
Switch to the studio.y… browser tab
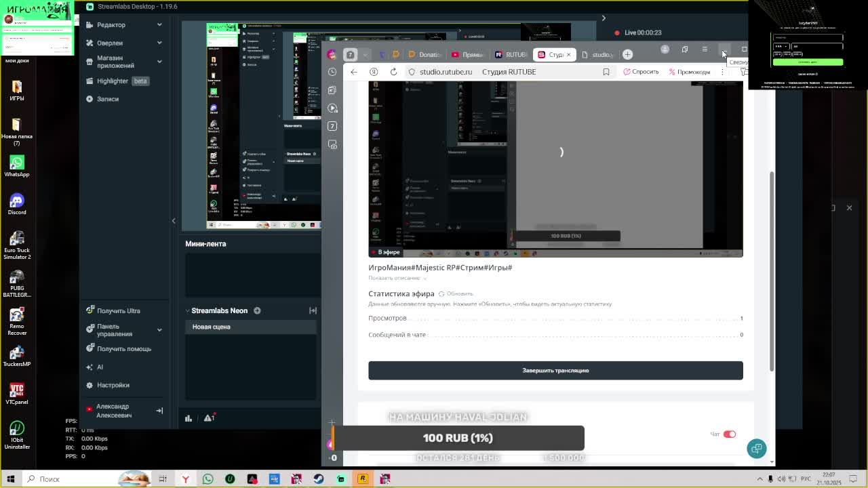(597, 55)
